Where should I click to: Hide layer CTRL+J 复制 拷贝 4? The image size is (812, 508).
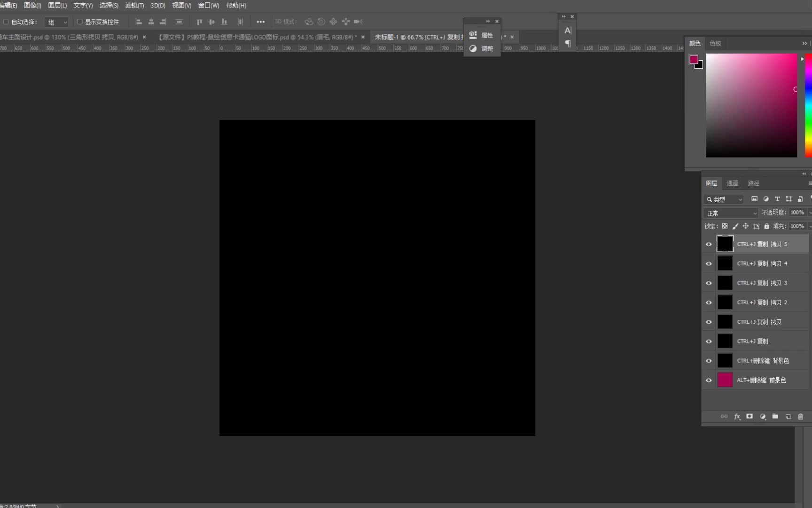709,263
